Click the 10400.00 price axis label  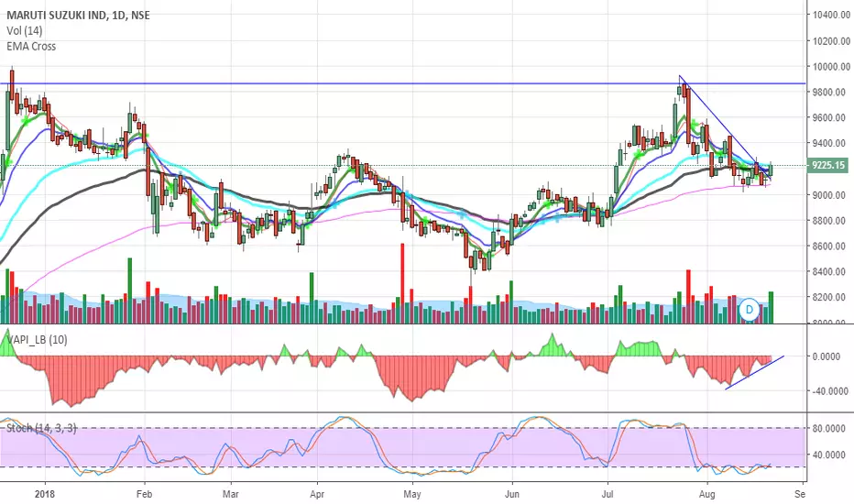831,16
